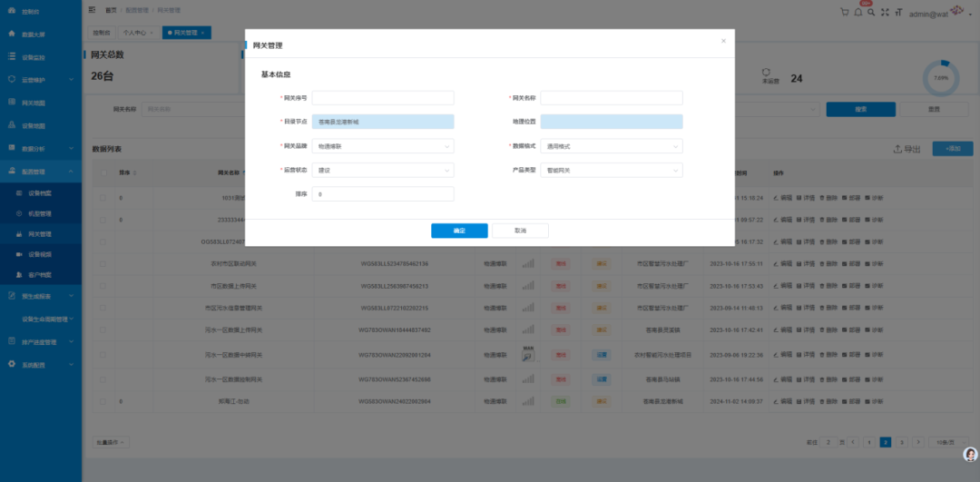
Task: Switch to the 控制台 tab
Action: [x=101, y=33]
